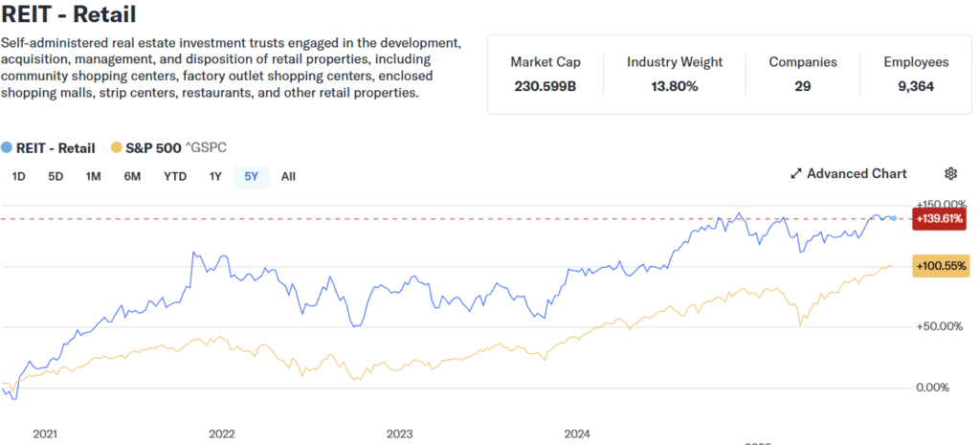Click the blue REIT - Retail legend dot
The image size is (980, 445).
tap(8, 147)
